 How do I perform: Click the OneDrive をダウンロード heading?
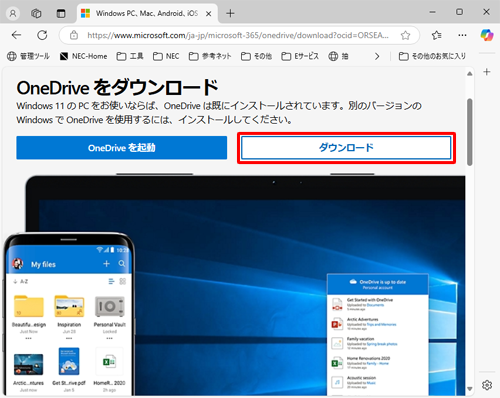pos(118,88)
